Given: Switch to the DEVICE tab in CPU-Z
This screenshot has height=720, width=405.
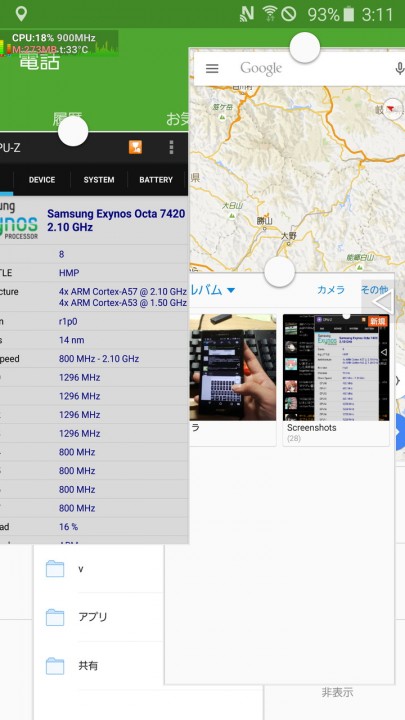Looking at the screenshot, I should click(x=42, y=180).
